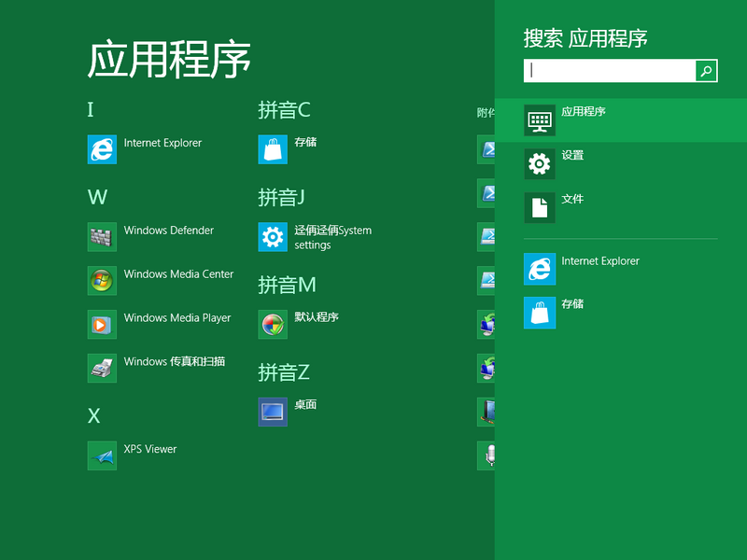Click 存储 text in search pane
This screenshot has width=747, height=560.
(x=572, y=304)
